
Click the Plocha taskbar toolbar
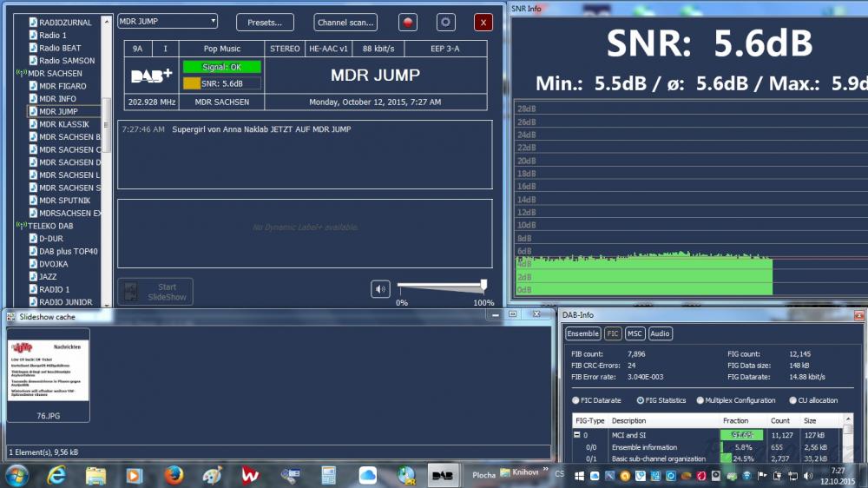483,475
